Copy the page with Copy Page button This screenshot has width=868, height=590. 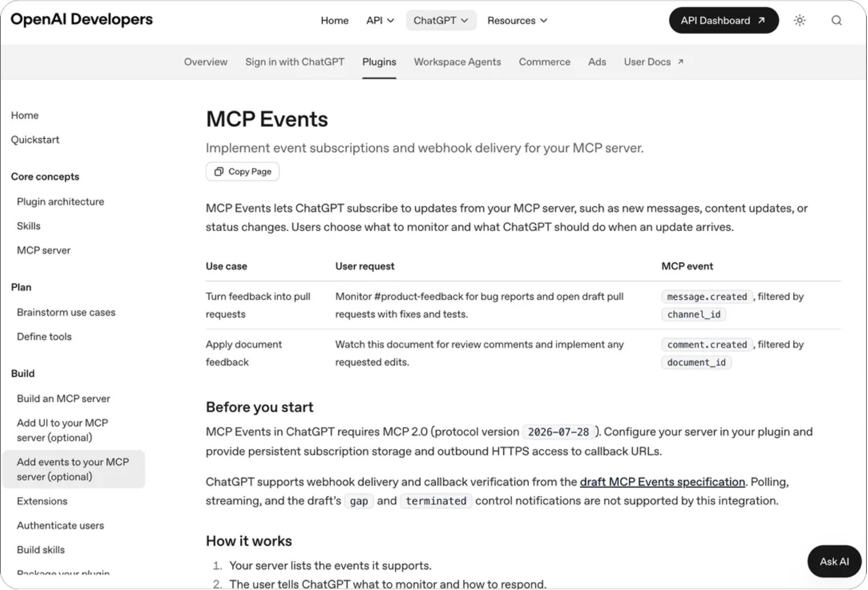(x=243, y=171)
